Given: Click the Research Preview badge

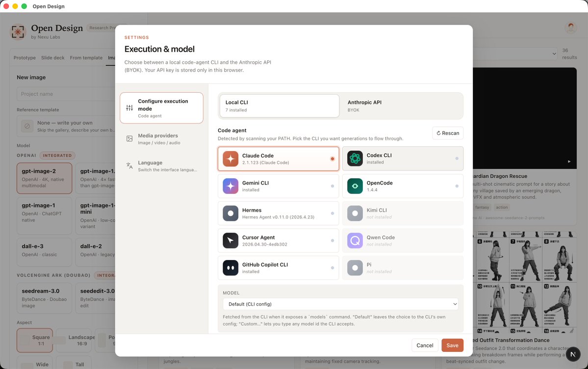Looking at the screenshot, I should click(x=101, y=28).
